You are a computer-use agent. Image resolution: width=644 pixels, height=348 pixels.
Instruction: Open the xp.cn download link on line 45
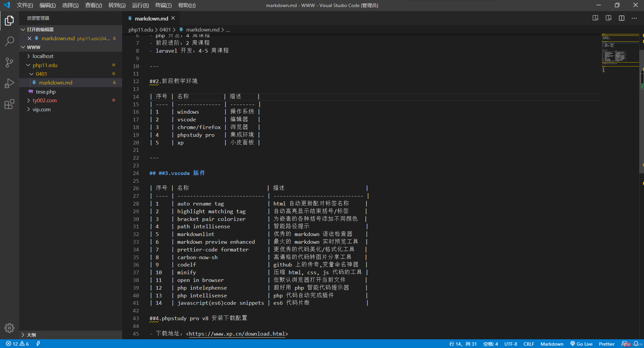237,334
